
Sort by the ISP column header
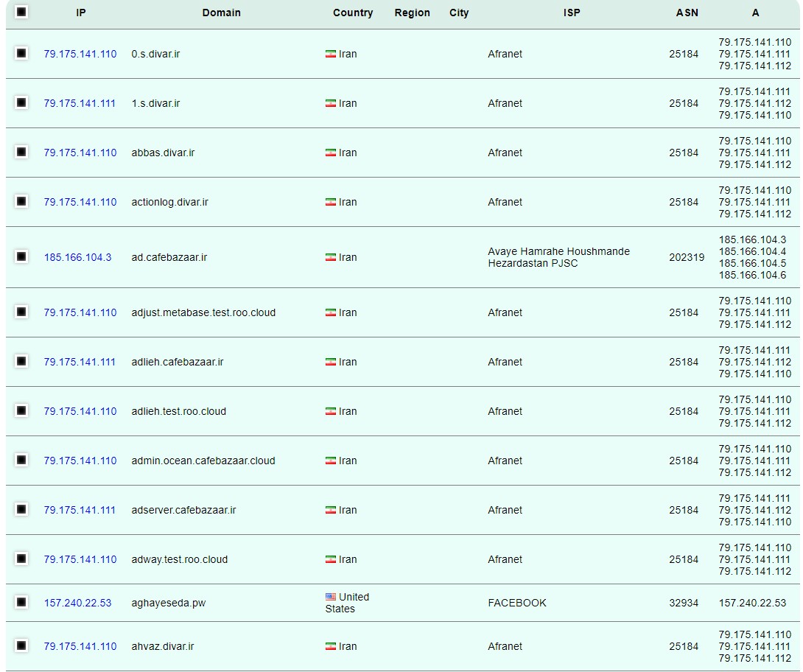(572, 13)
